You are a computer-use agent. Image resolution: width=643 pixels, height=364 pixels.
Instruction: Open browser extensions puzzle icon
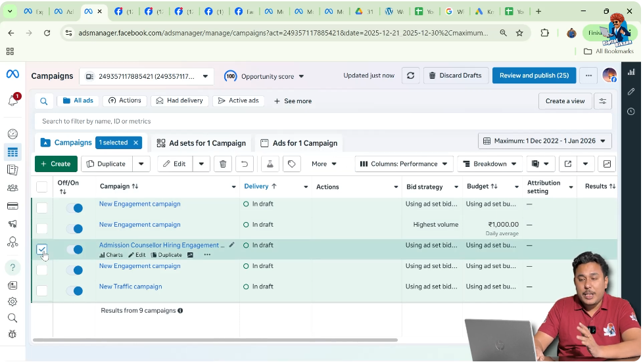pos(544,33)
